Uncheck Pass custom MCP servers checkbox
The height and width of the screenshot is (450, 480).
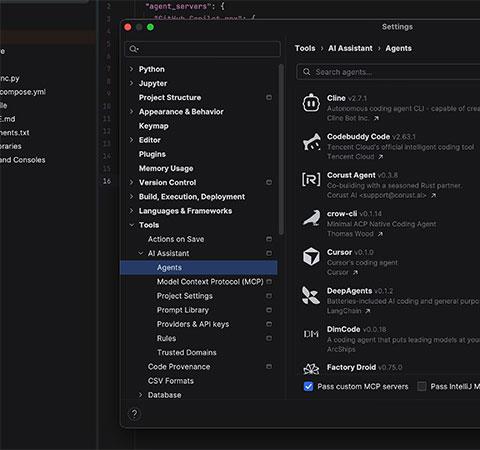click(308, 386)
